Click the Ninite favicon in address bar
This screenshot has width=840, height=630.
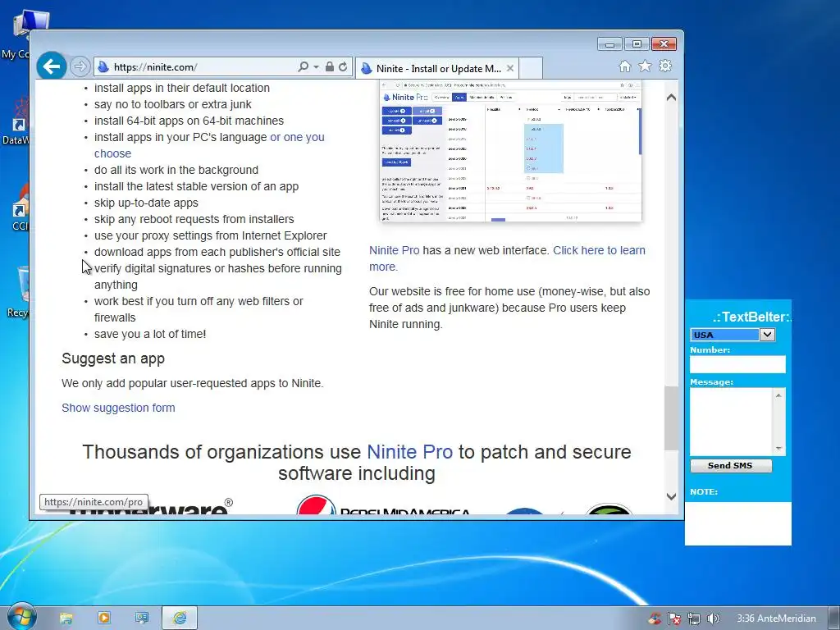point(103,67)
